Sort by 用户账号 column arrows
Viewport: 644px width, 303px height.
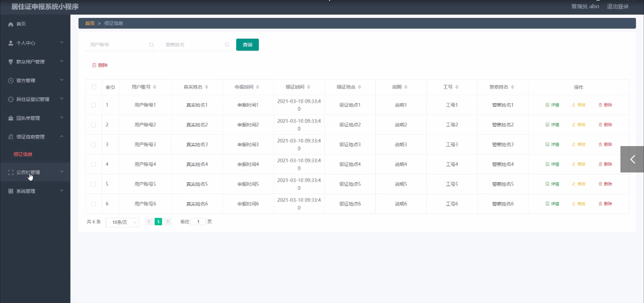[x=155, y=87]
